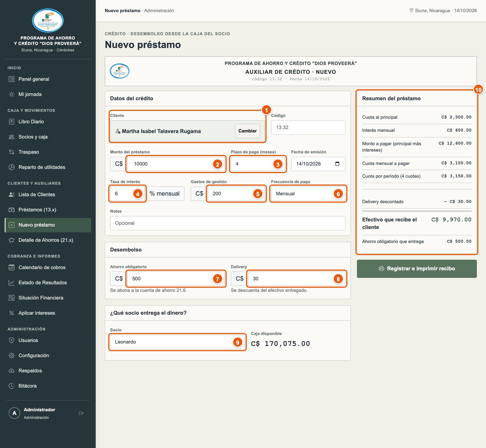Click the Notas optional text field
Viewport: 486px width, 448px height.
coord(228,223)
